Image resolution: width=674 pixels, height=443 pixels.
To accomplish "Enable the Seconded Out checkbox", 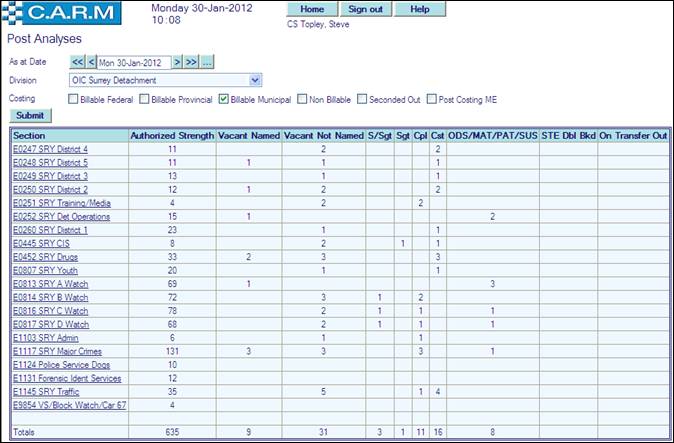I will click(362, 99).
